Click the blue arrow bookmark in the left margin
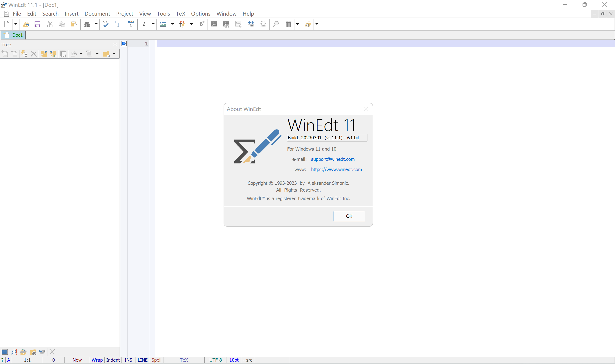 click(124, 43)
